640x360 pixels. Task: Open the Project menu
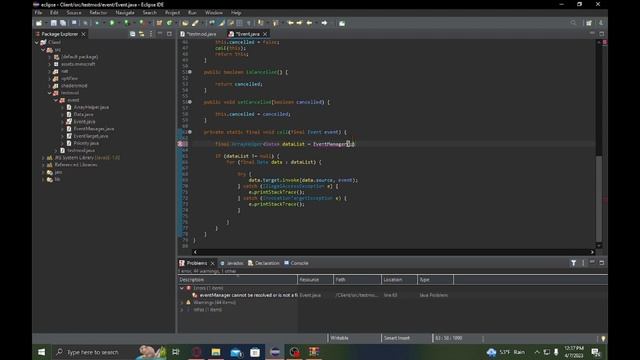[172, 13]
